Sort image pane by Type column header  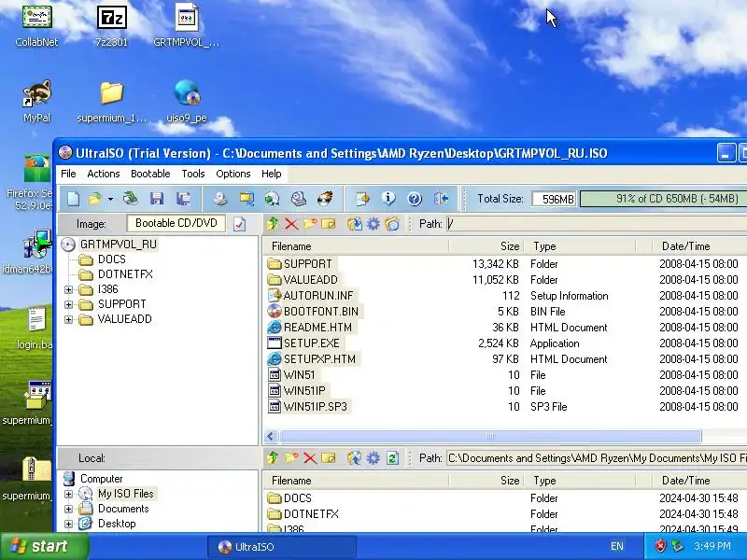(x=580, y=246)
